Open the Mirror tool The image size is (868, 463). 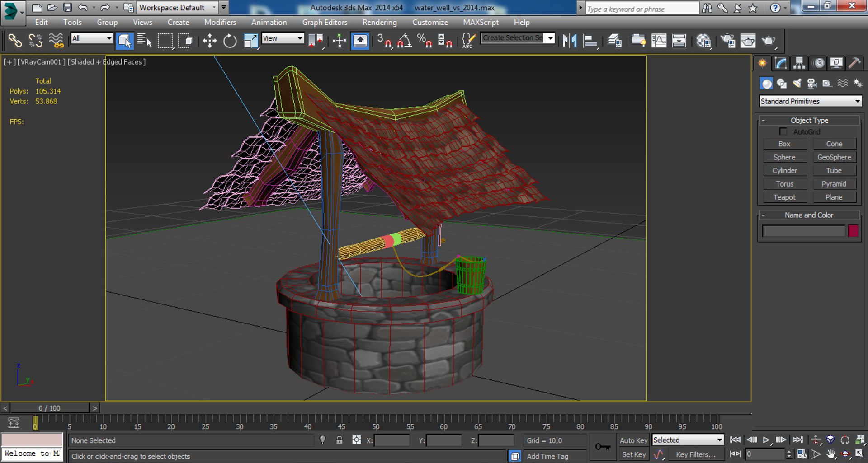[570, 41]
